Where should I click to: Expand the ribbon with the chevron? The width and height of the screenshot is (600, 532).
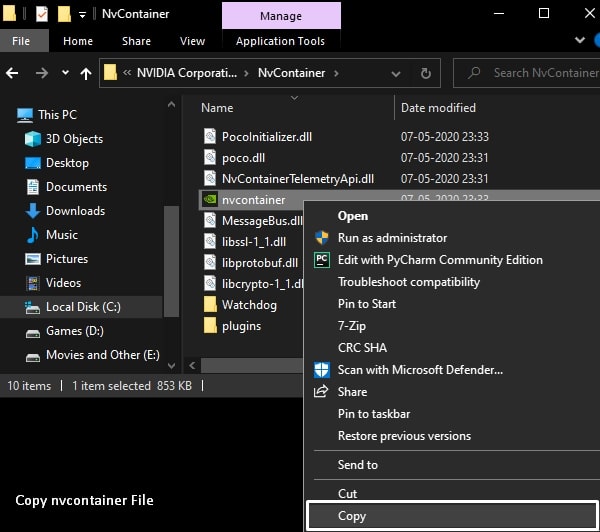pos(580,40)
